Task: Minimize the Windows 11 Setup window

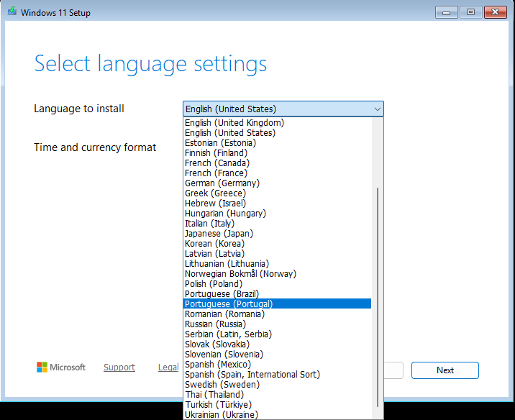Action: [447, 12]
